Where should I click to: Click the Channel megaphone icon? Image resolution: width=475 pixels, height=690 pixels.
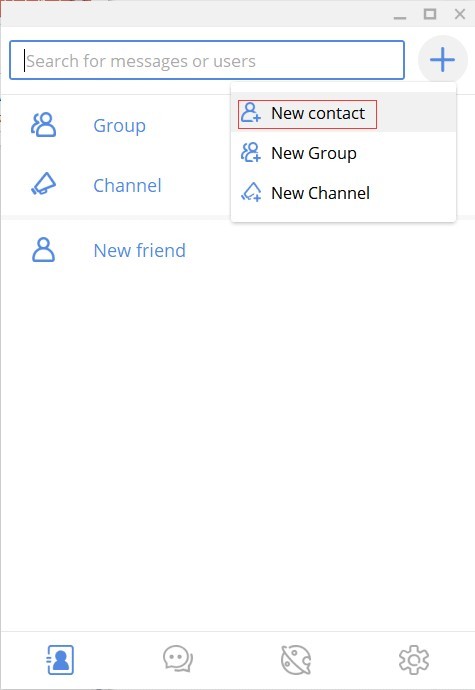click(x=44, y=184)
